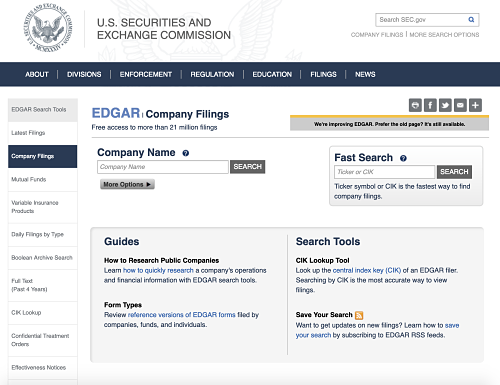Focus the Ticker or CIK field
Image resolution: width=500 pixels, height=385 pixels.
click(x=385, y=172)
